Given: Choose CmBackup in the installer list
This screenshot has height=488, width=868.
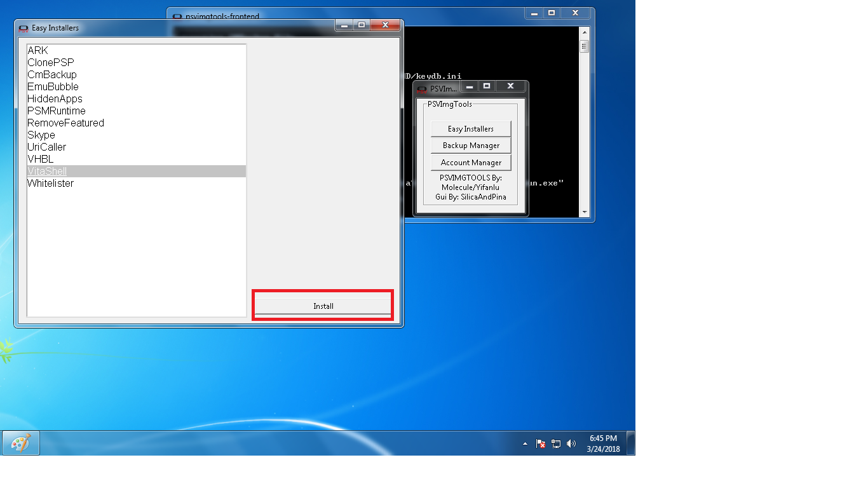Looking at the screenshot, I should 51,75.
